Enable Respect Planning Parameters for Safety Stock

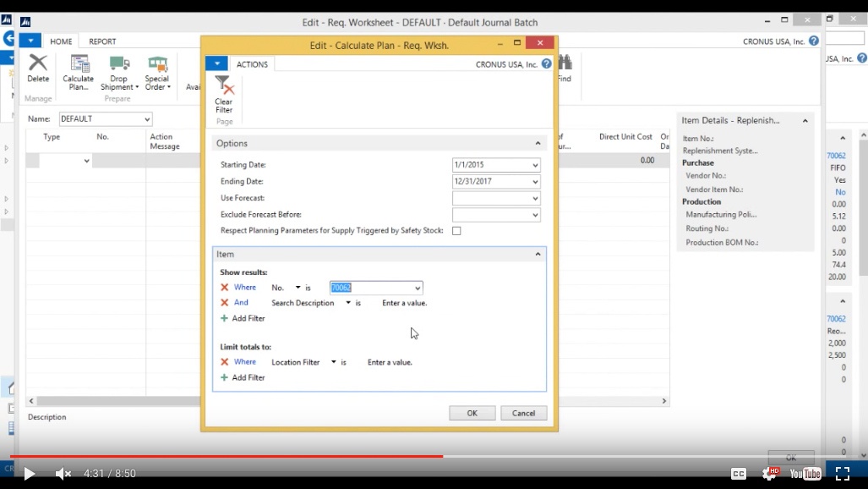click(456, 230)
